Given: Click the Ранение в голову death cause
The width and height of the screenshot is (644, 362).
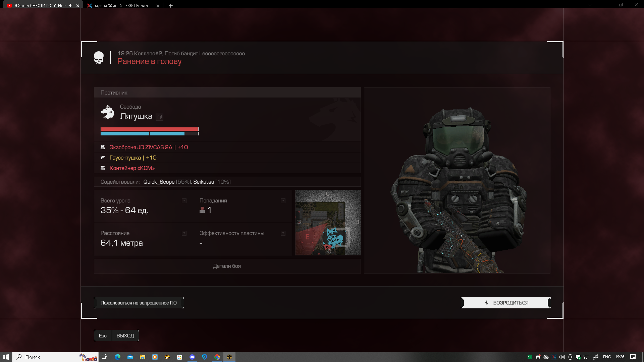Looking at the screenshot, I should coord(149,61).
